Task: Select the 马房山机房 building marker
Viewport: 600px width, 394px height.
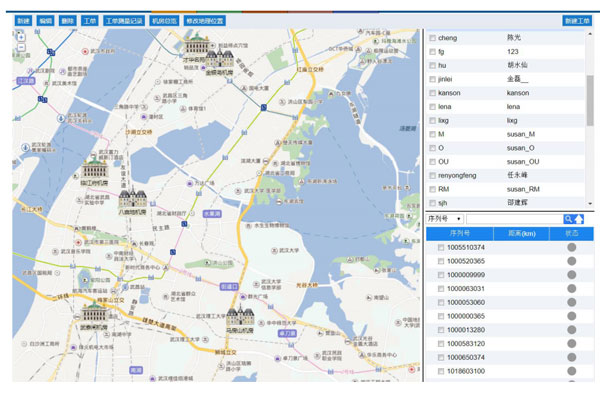Action: tap(240, 316)
